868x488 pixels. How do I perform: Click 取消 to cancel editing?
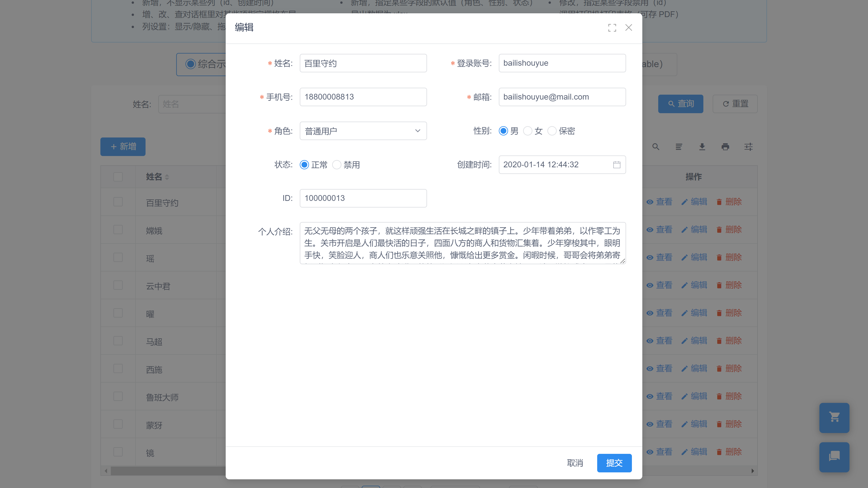click(x=575, y=463)
